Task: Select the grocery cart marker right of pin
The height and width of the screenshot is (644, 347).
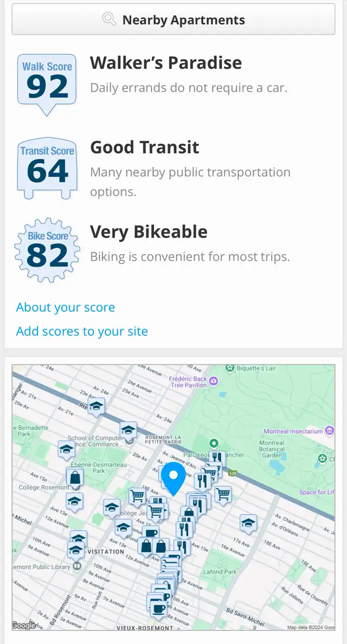Action: click(223, 494)
